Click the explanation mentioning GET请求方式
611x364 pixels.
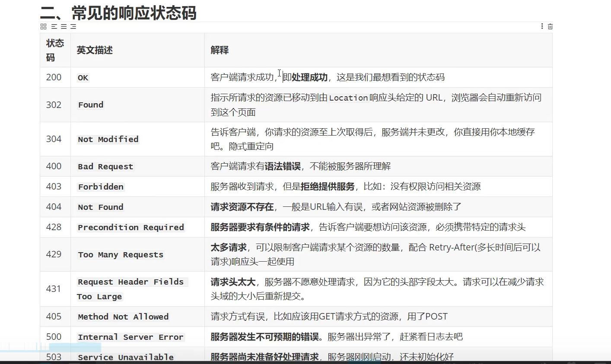click(x=329, y=317)
